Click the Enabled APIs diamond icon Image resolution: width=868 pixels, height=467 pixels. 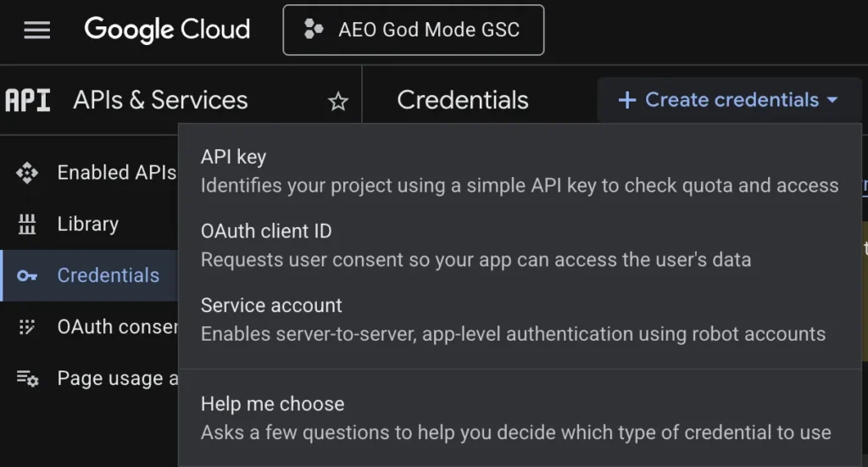[27, 173]
